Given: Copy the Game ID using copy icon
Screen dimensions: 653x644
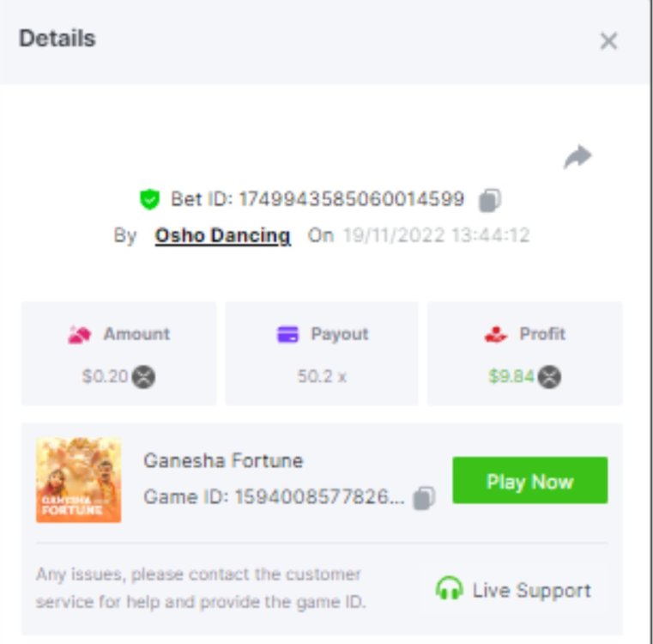Looking at the screenshot, I should 424,498.
